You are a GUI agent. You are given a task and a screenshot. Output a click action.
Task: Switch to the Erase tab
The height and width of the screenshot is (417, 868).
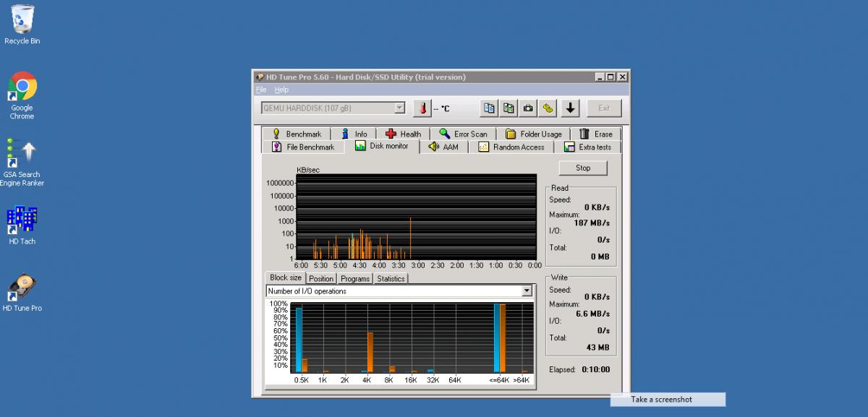596,134
